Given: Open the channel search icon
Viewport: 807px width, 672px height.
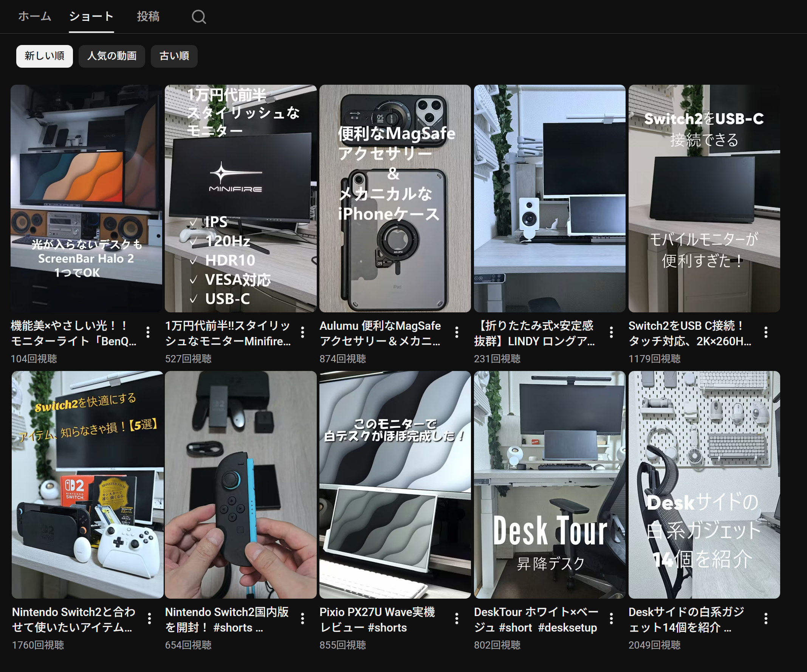Looking at the screenshot, I should coord(199,17).
